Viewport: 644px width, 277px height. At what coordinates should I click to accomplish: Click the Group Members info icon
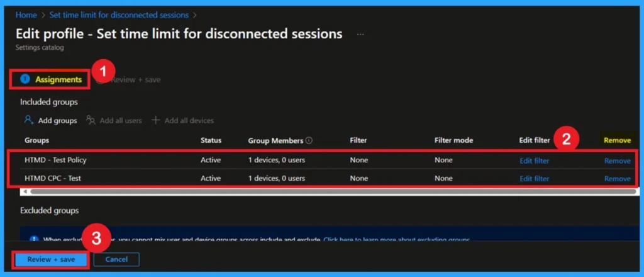point(309,140)
